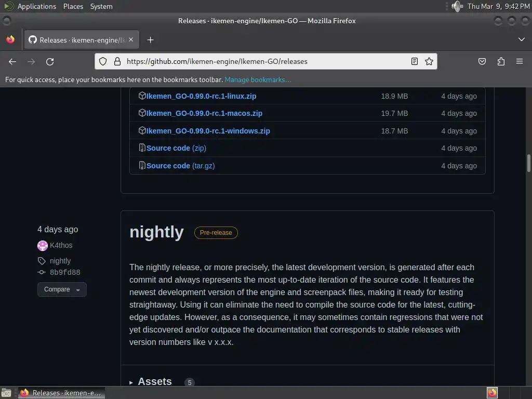The height and width of the screenshot is (399, 532).
Task: Toggle reader view in address bar
Action: (414, 61)
